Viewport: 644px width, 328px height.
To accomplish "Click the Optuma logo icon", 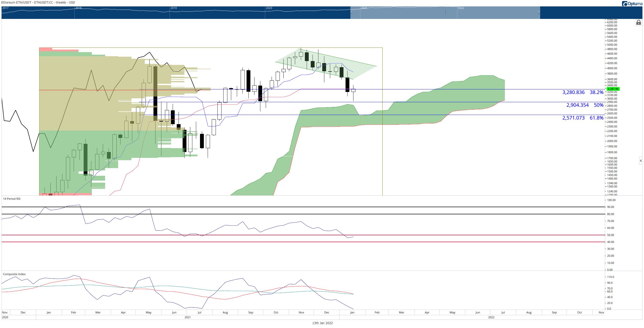I will [625, 4].
